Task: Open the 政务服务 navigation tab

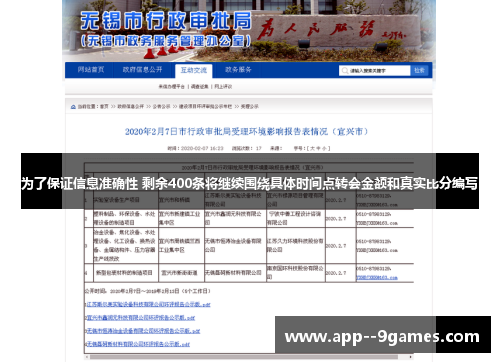Action: [238, 70]
